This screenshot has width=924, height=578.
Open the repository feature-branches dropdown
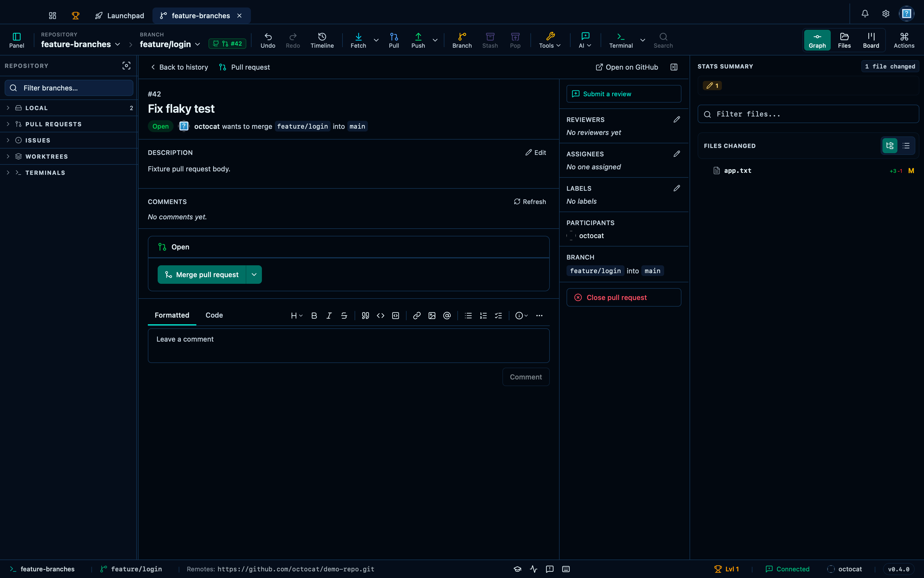point(81,44)
